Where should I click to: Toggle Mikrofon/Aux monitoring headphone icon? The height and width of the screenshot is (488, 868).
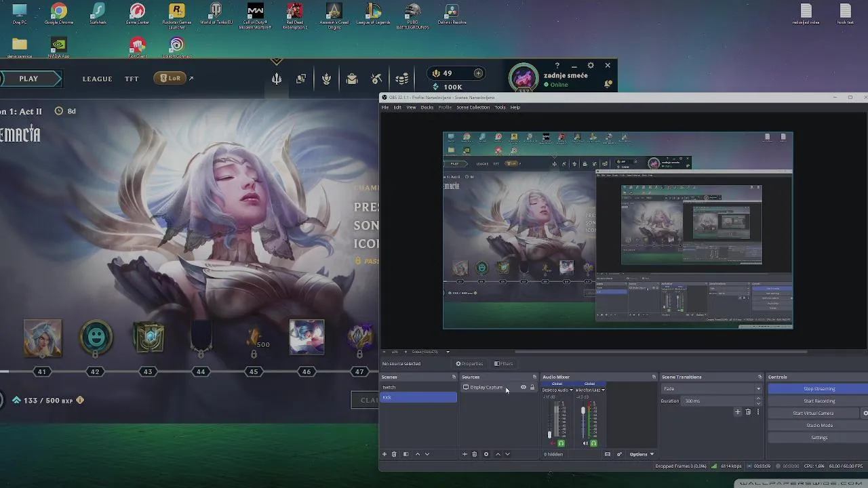593,443
